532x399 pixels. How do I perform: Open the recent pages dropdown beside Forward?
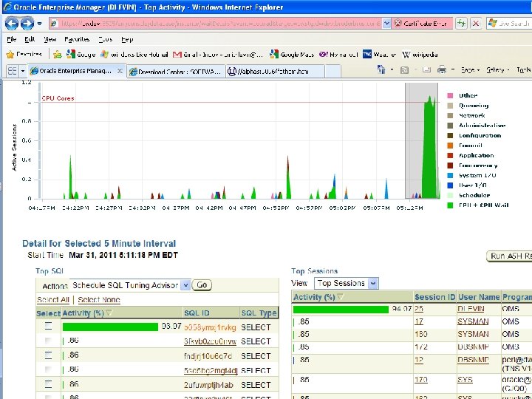(x=39, y=24)
